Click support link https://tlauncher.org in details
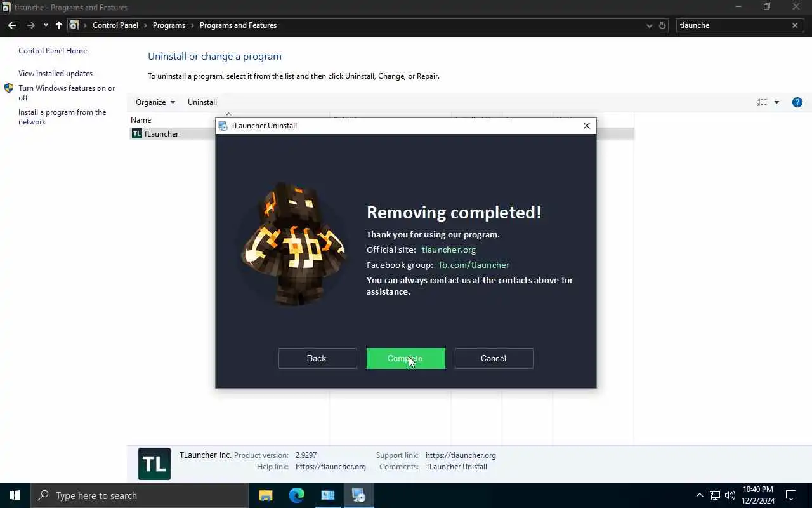Screen dimensions: 812x508 (x=461, y=455)
